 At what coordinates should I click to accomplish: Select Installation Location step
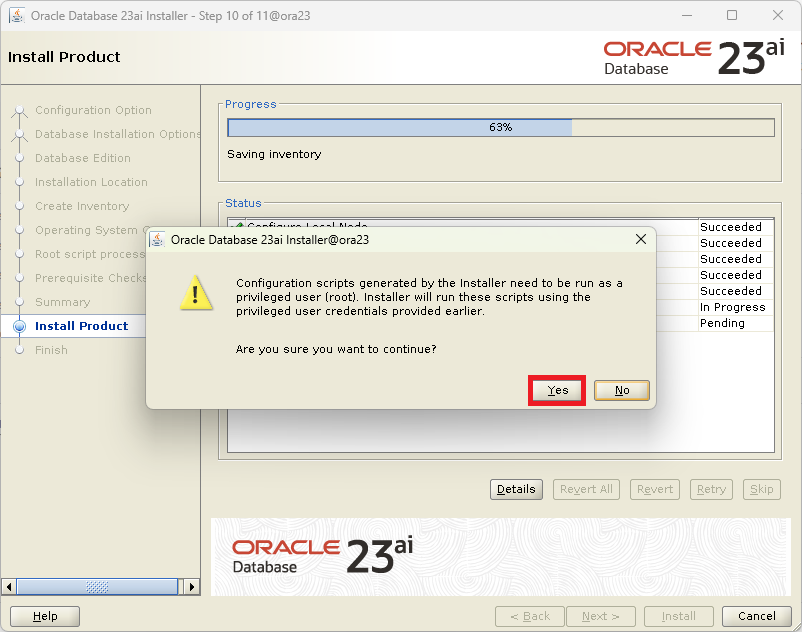point(91,182)
